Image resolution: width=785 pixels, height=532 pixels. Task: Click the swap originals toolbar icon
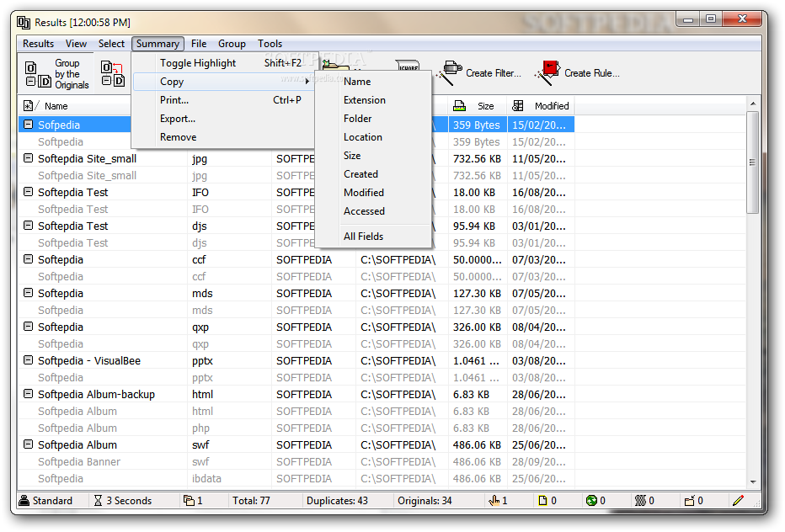click(112, 73)
